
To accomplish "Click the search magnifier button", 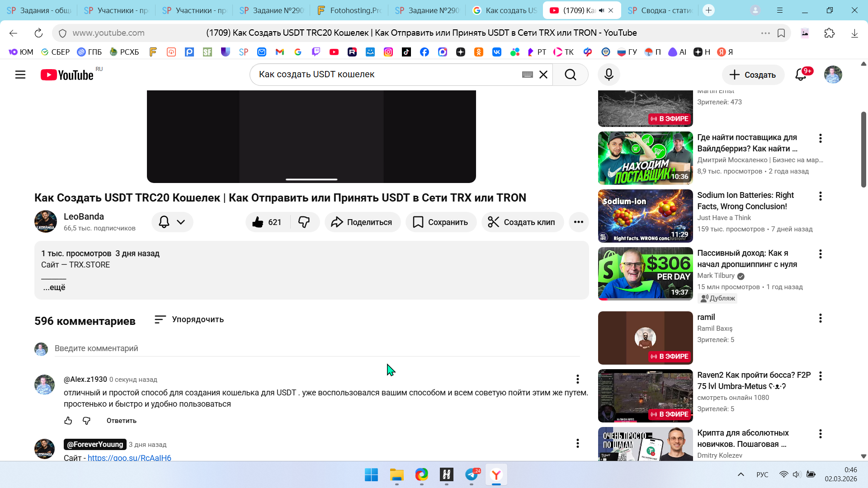I will point(570,75).
